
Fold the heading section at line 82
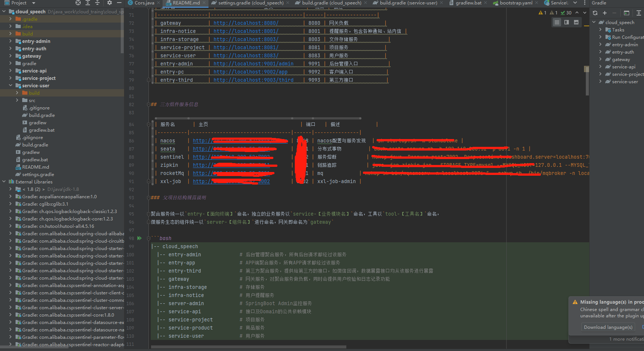click(x=149, y=104)
